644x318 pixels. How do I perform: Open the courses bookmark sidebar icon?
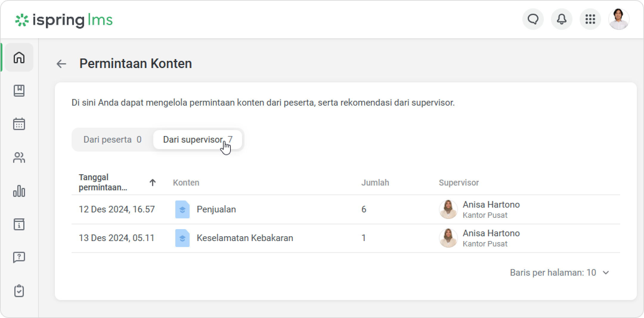[19, 91]
